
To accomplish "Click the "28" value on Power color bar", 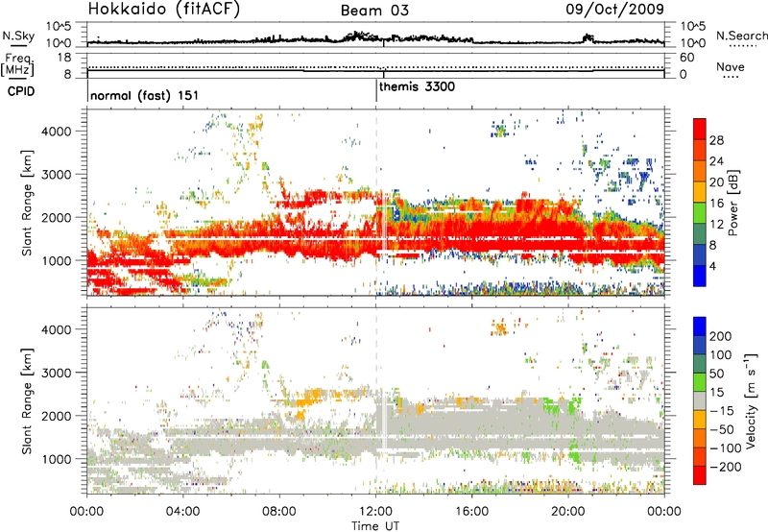I will tap(716, 140).
